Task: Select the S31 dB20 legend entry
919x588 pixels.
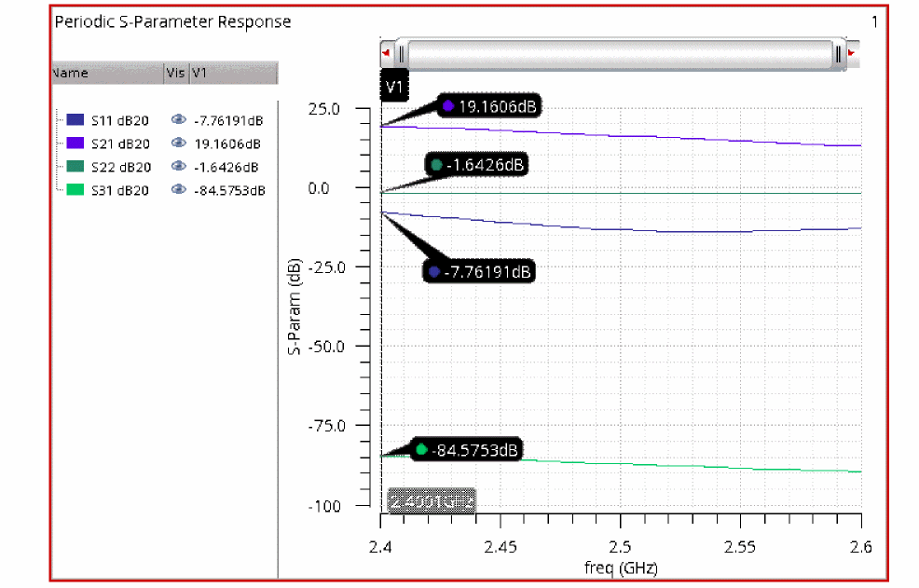Action: coord(120,190)
